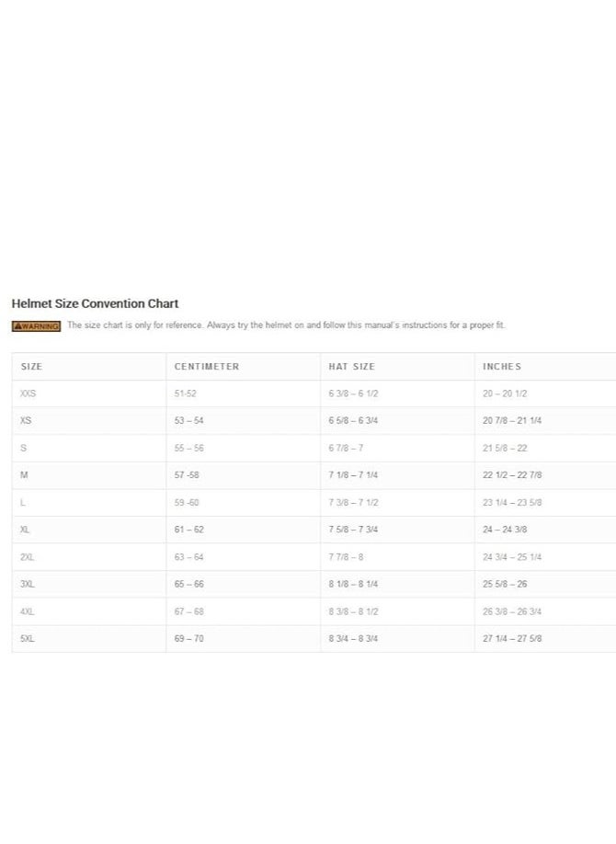Screen dimensions: 616x844
Task: Click the 25 5/8 – 26 inches cell
Action: pos(545,584)
